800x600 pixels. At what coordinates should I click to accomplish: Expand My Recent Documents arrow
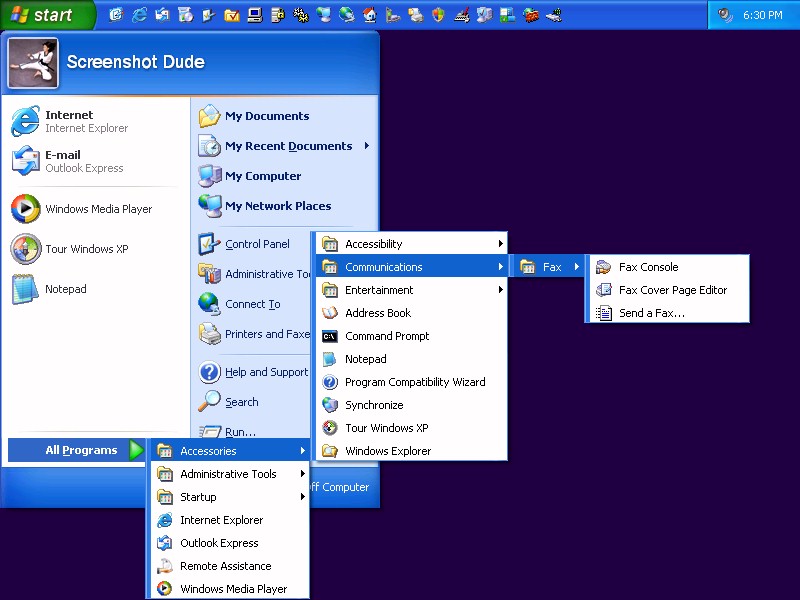(x=367, y=146)
